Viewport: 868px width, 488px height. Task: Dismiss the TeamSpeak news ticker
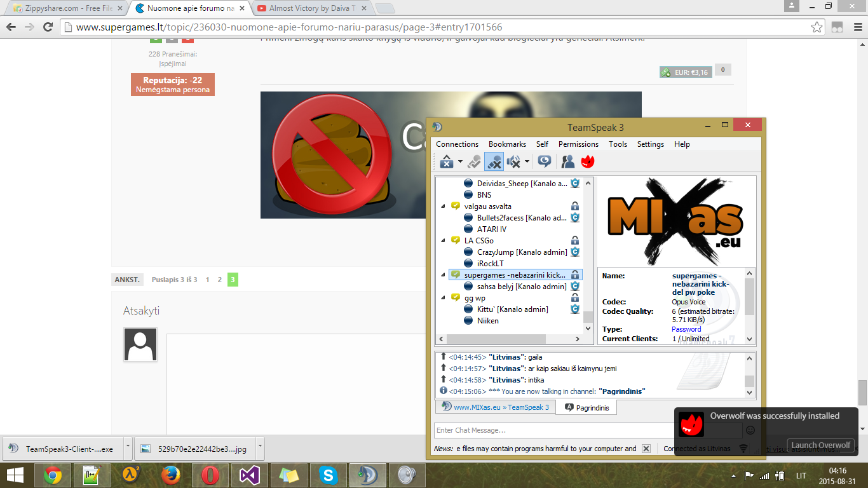646,449
